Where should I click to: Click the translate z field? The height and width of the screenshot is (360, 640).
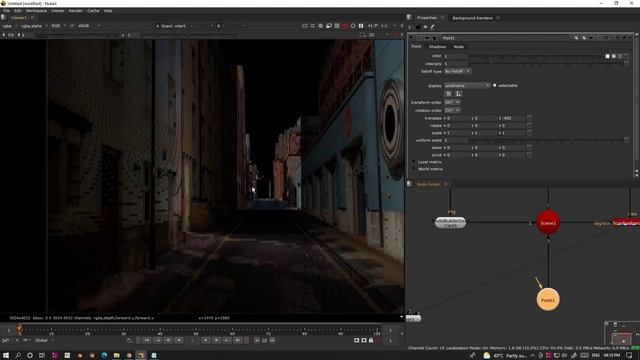pyautogui.click(x=513, y=118)
